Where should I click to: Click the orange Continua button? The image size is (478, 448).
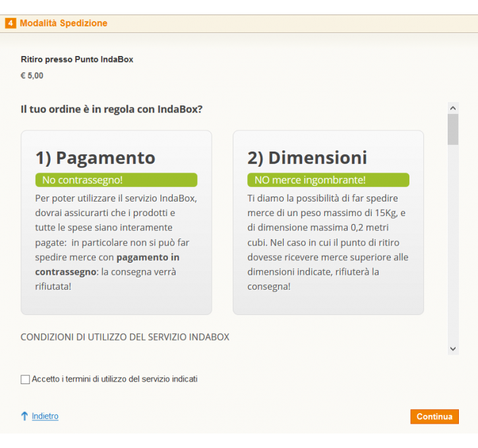(x=434, y=416)
